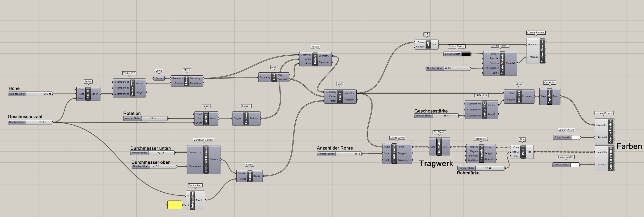Open the black Colour Swatch
The width and height of the screenshot is (644, 217).
(466, 54)
